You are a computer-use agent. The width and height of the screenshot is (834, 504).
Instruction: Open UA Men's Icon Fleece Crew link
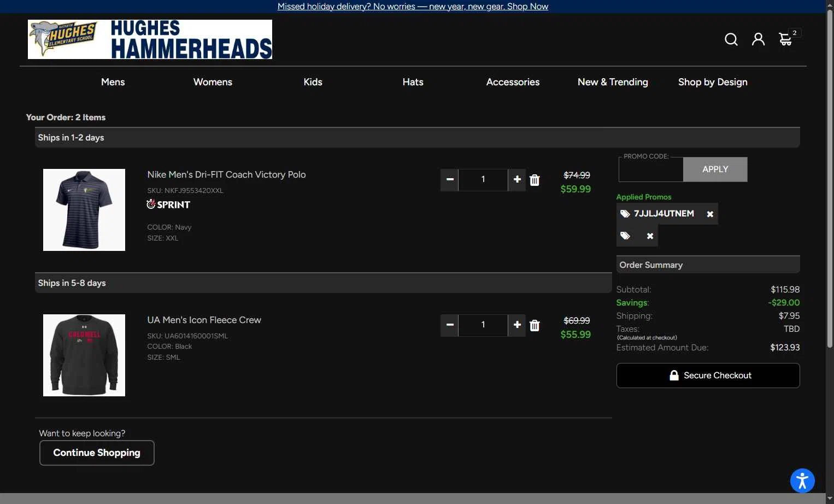204,320
